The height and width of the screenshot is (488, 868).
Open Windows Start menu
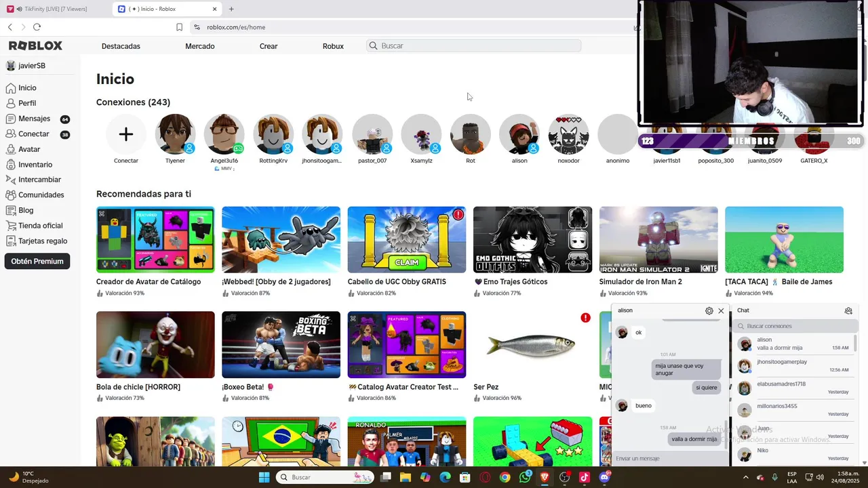pos(264,477)
